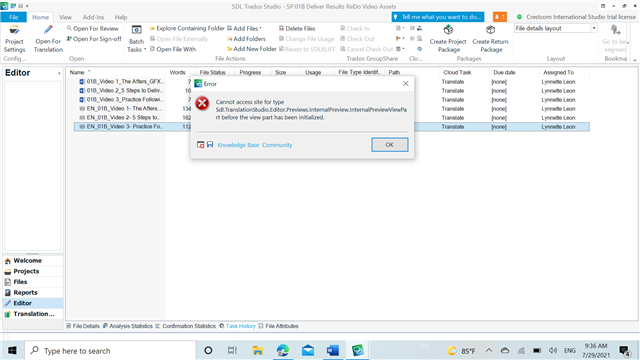
Task: Switch to the View ribbon tab
Action: click(65, 17)
